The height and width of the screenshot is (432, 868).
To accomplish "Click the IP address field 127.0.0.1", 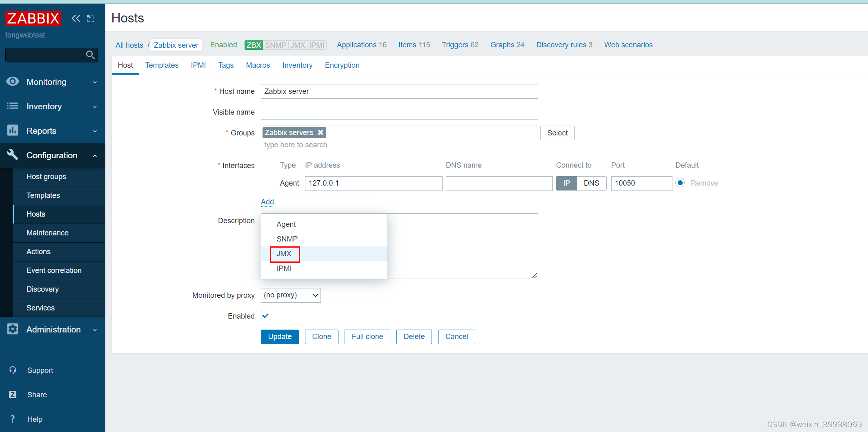I will (374, 183).
